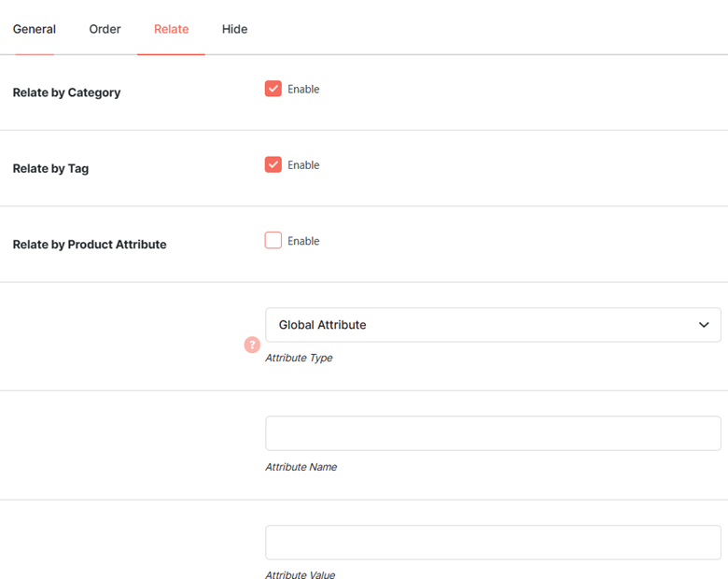Uncheck the Relate by Tag checkbox

point(273,164)
